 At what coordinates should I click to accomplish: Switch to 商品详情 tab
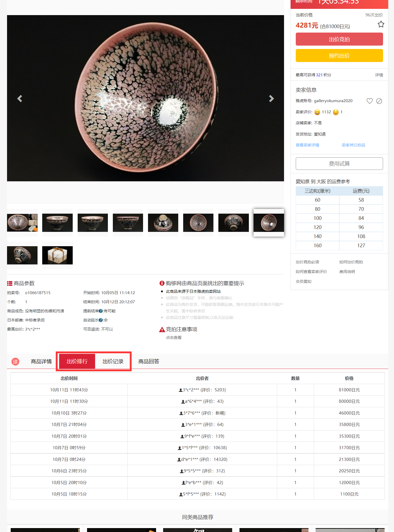41,362
